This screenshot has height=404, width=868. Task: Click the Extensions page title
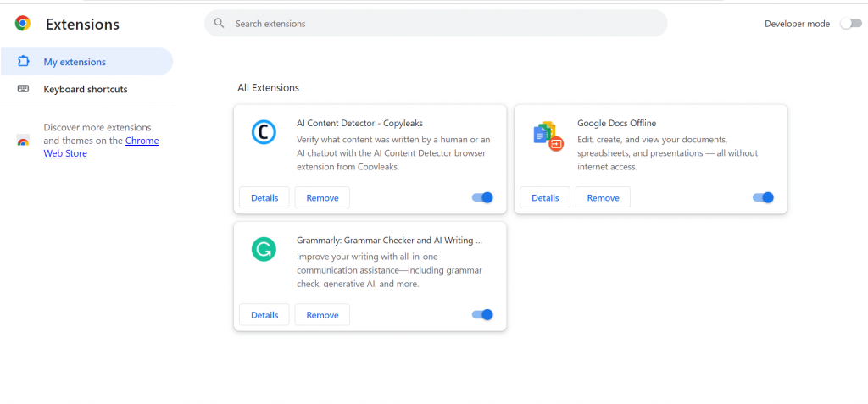pos(82,25)
